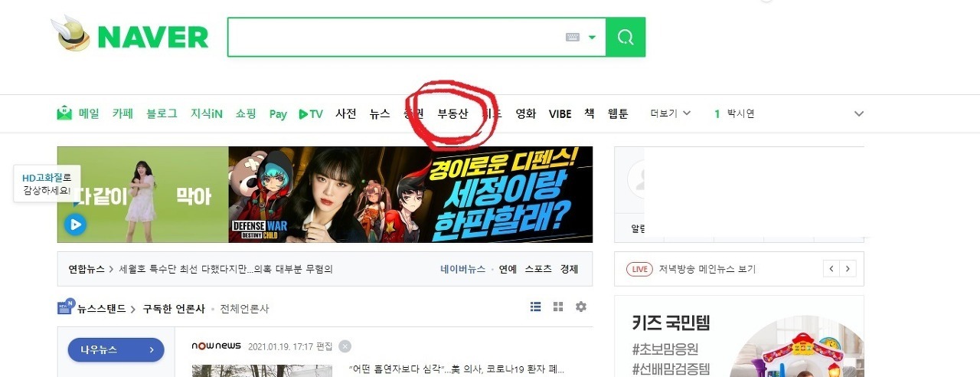The width and height of the screenshot is (980, 377).
Task: Click the 나우뉴스 button
Action: pyautogui.click(x=116, y=349)
